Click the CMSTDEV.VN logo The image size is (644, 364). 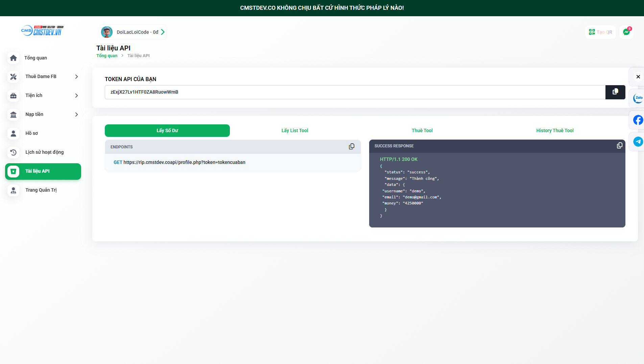point(42,31)
